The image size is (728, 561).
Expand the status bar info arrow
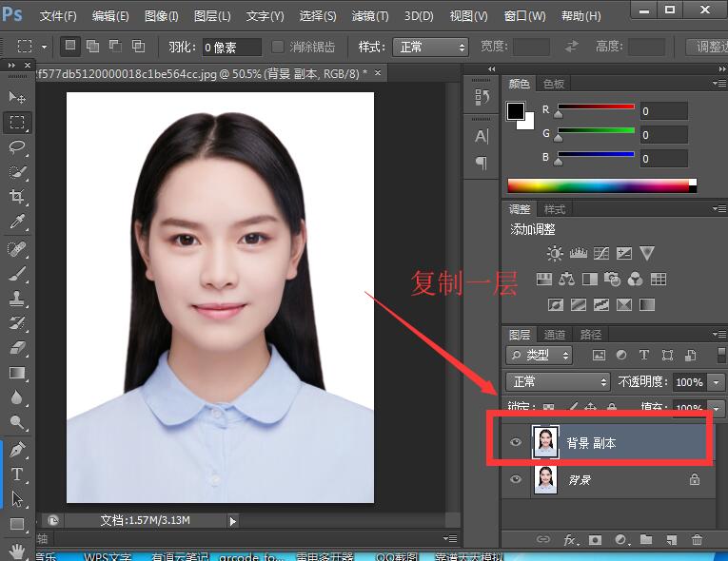point(232,521)
